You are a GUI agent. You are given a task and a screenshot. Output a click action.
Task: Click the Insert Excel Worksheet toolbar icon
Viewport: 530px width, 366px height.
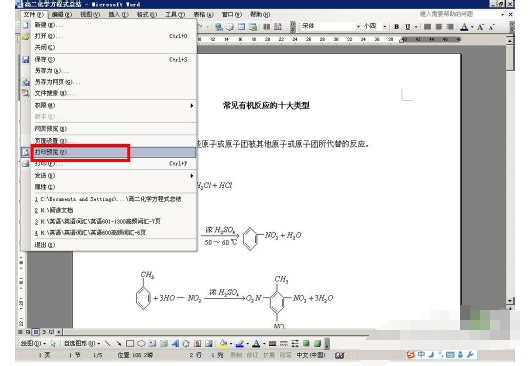click(x=252, y=27)
